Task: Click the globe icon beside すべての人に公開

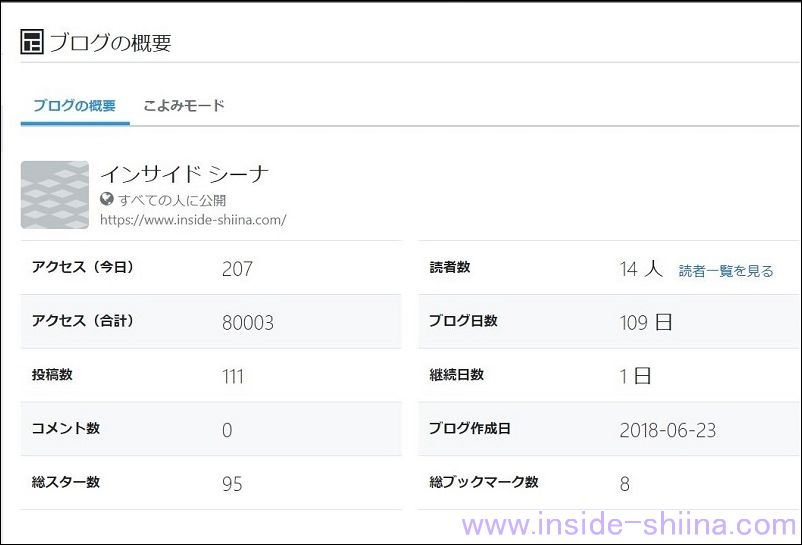Action: 106,199
